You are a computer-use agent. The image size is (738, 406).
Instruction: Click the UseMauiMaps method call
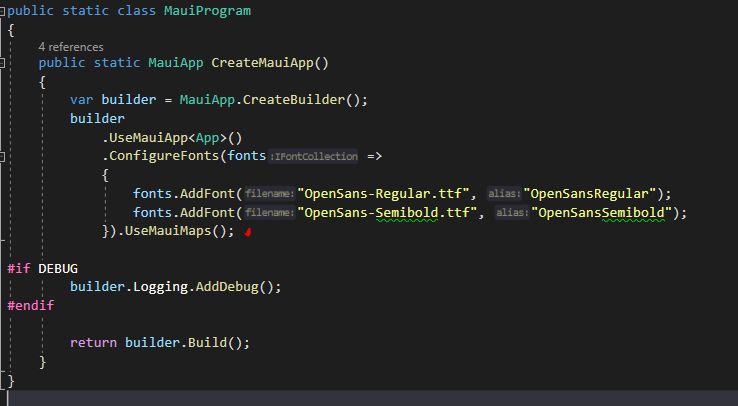[x=168, y=231]
